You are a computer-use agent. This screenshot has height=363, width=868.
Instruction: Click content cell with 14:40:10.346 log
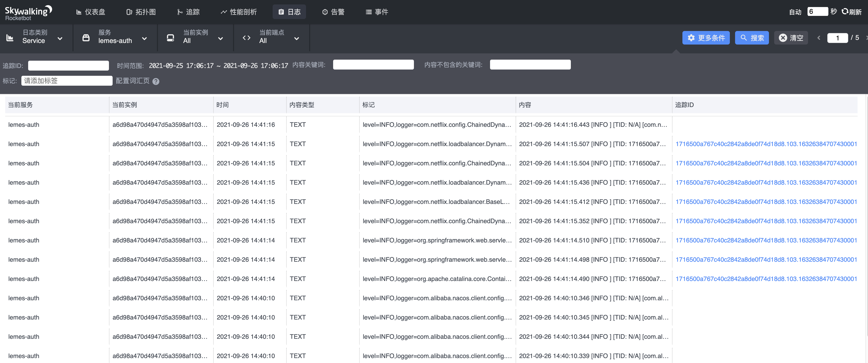point(593,298)
